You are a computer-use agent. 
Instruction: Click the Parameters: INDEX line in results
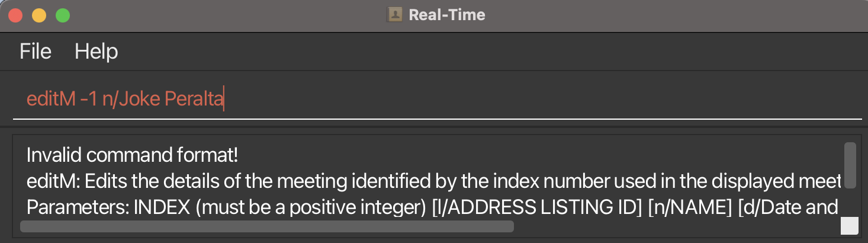pyautogui.click(x=432, y=207)
